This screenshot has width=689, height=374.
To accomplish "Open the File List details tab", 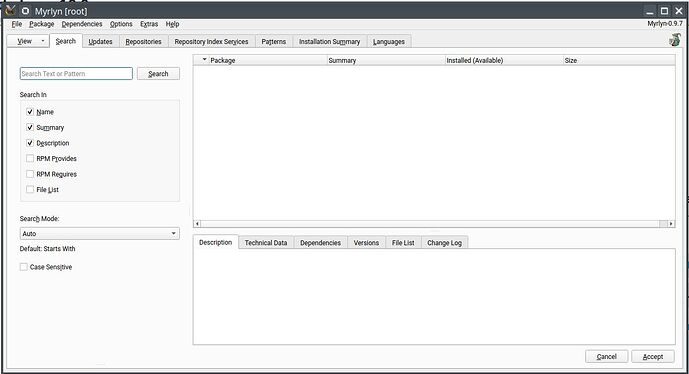I will click(x=403, y=243).
